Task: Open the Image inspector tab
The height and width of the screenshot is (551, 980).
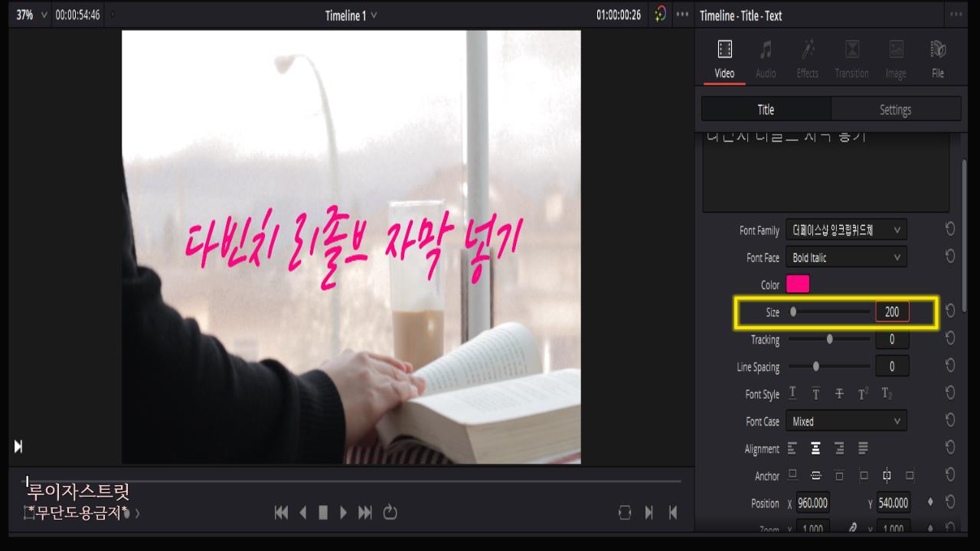Action: [896, 60]
